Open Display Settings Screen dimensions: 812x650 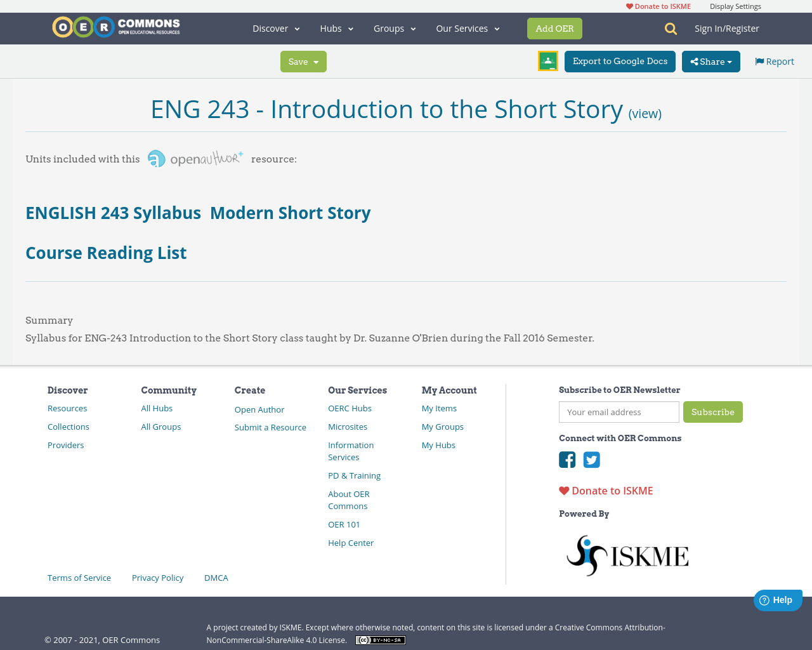click(x=735, y=5)
